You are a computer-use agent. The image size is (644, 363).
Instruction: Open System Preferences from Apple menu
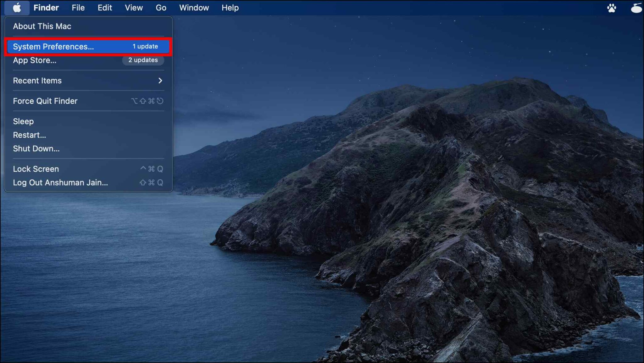click(x=53, y=47)
